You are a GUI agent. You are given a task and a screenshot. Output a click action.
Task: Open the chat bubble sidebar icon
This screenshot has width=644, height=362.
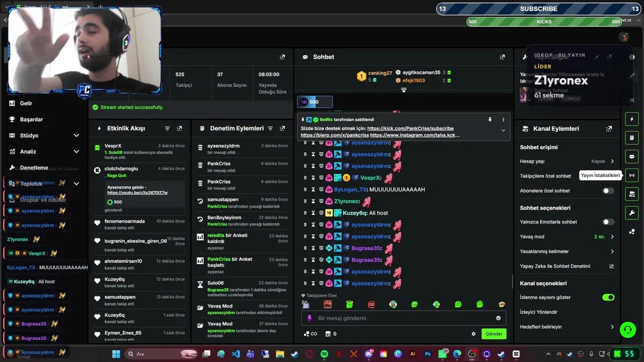[x=632, y=157]
